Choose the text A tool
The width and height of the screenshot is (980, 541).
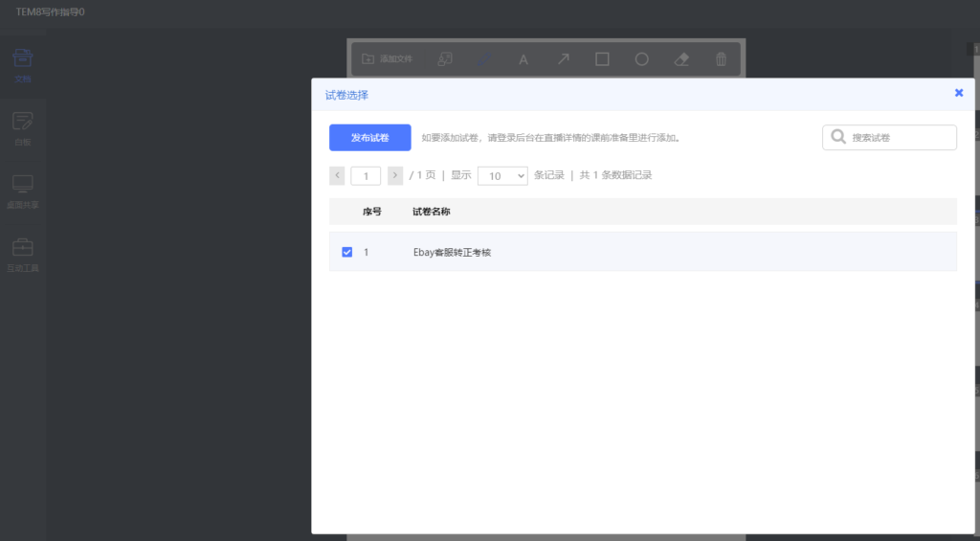coord(523,59)
